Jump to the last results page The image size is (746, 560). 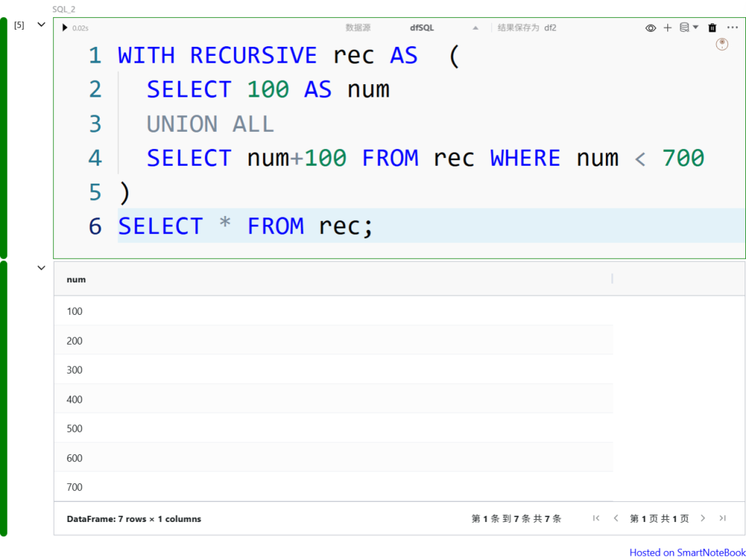coord(723,519)
